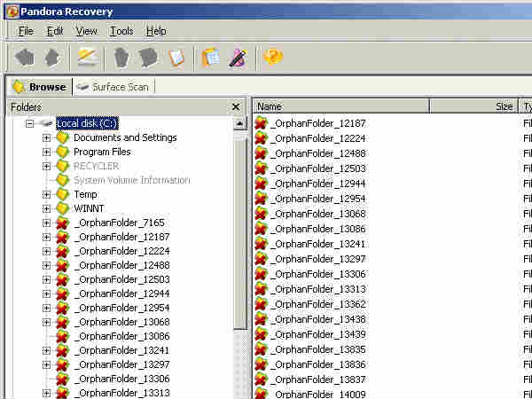Click the second greyed-out toolbar icon from the left

(52, 57)
